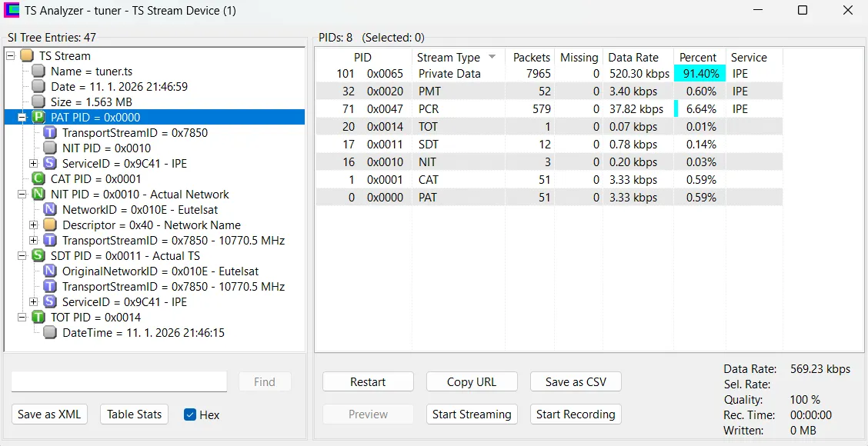This screenshot has height=446, width=868.
Task: Collapse the PAT PID tree node
Action: click(x=22, y=118)
